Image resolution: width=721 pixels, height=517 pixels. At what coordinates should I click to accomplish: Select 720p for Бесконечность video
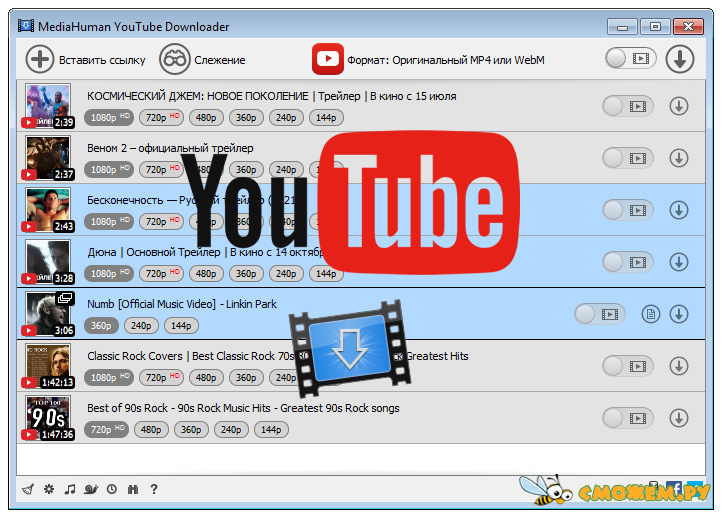(x=161, y=221)
